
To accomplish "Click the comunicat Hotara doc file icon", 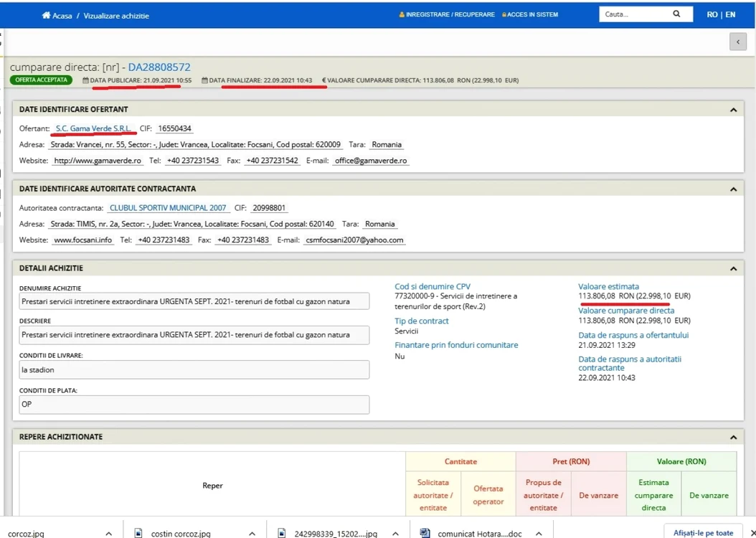I will coord(425,533).
